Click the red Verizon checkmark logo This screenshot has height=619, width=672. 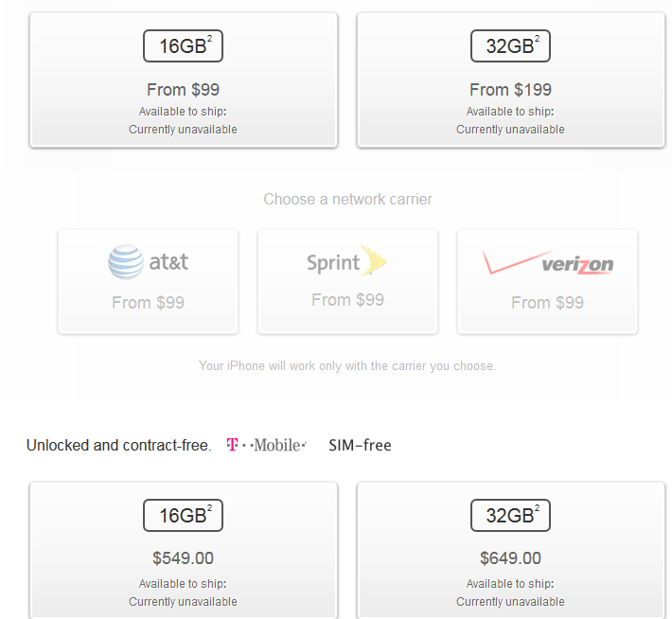512,261
